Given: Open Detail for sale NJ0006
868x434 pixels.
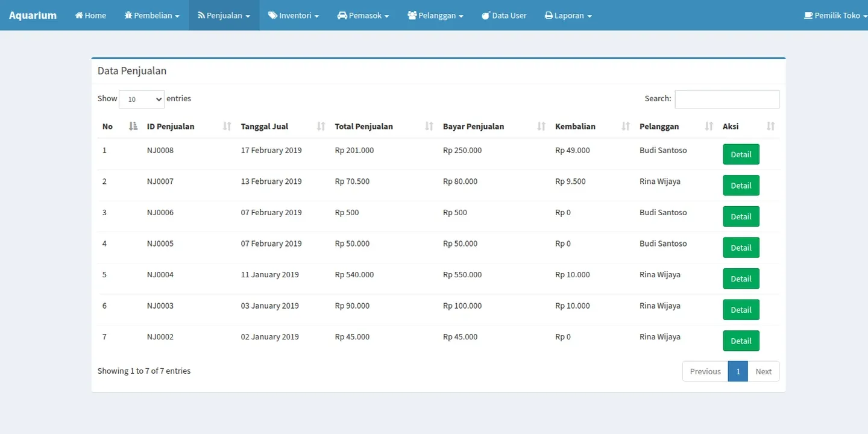Looking at the screenshot, I should pos(741,216).
